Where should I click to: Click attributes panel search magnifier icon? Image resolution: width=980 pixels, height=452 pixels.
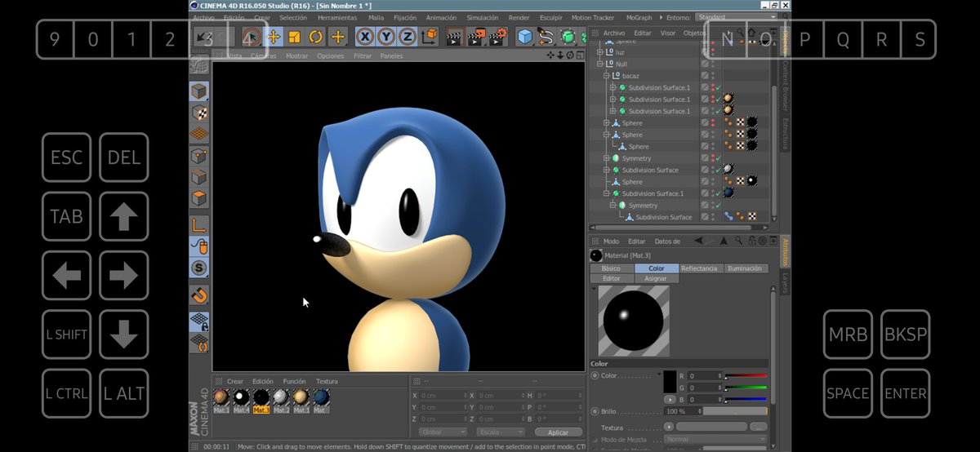[x=739, y=242]
